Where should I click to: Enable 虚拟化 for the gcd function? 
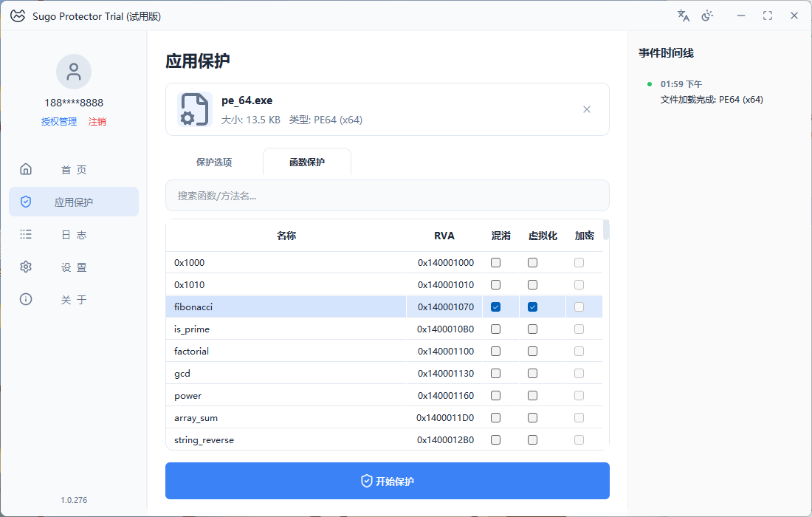(533, 374)
